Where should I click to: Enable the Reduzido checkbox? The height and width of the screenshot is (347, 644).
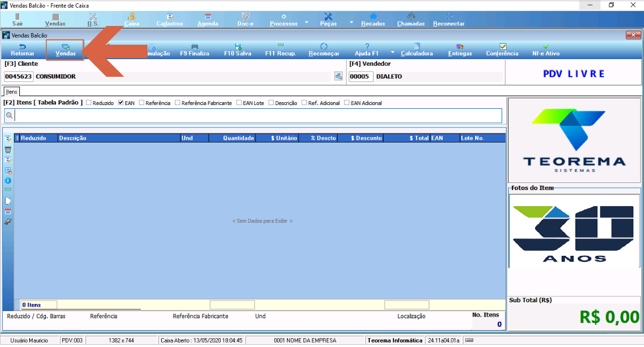coord(88,103)
